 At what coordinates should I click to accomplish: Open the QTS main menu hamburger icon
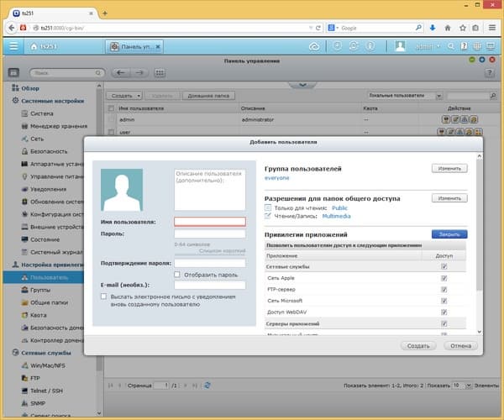pyautogui.click(x=13, y=46)
